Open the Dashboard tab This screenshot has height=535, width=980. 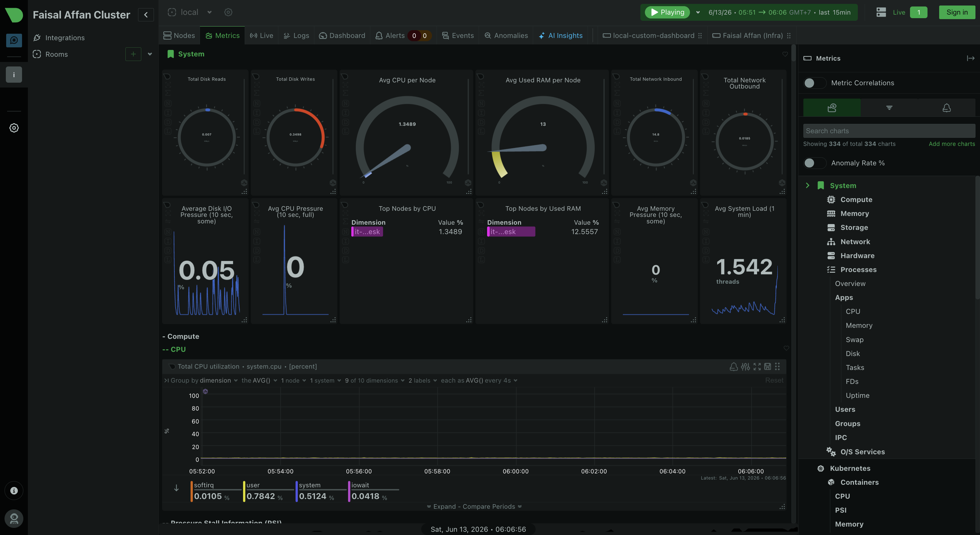click(342, 35)
